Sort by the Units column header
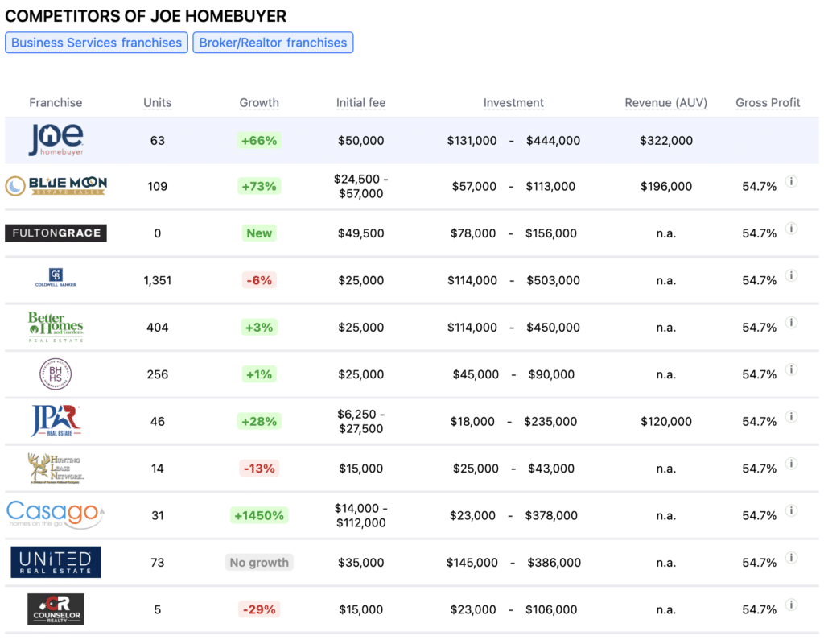This screenshot has width=824, height=644. click(158, 102)
